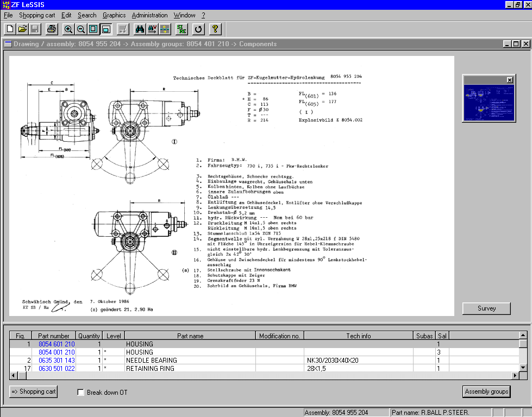Zoom in with the magnifier plus icon
This screenshot has height=417, width=532.
point(68,29)
